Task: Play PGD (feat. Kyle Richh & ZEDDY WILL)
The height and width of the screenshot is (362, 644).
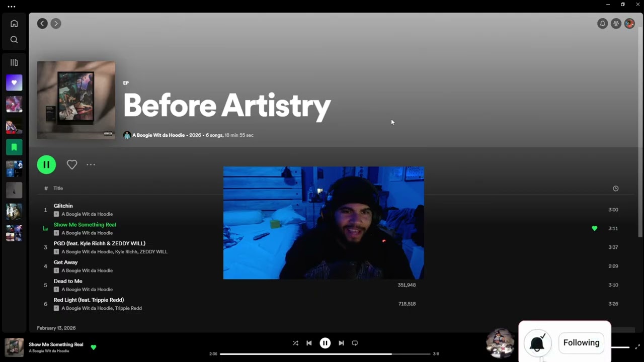Action: pyautogui.click(x=100, y=243)
